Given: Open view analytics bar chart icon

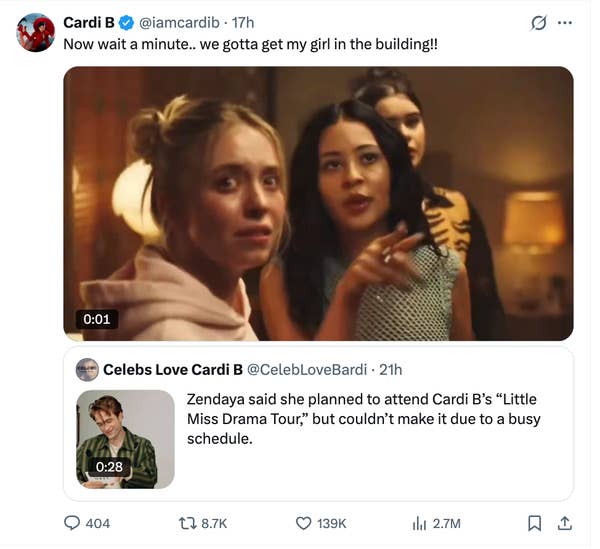Looking at the screenshot, I should coord(419,523).
